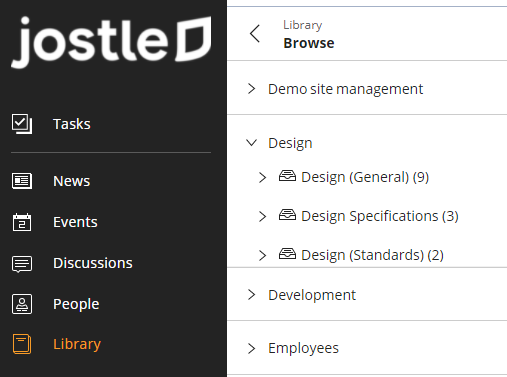
Task: Click the News newspaper icon
Action: (x=22, y=181)
